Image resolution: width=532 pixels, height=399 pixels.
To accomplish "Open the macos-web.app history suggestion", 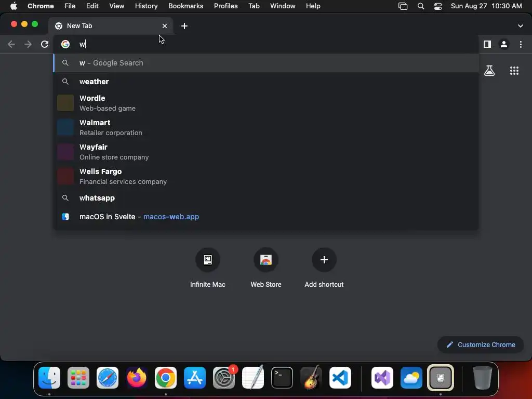I will [x=266, y=217].
